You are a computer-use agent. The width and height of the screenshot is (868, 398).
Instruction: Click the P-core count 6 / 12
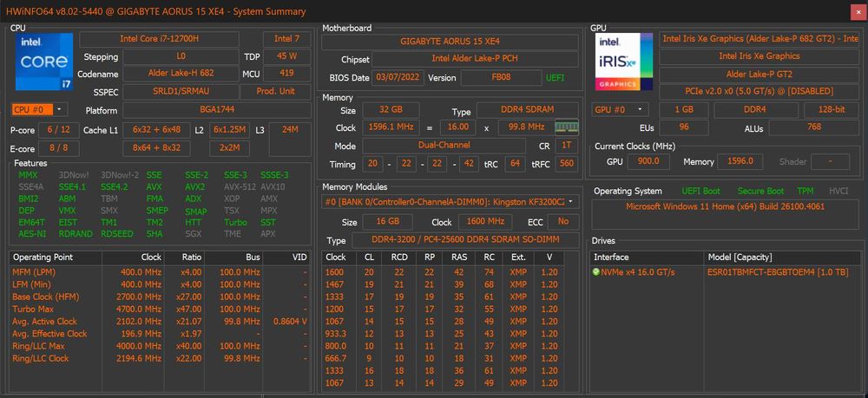coord(59,130)
